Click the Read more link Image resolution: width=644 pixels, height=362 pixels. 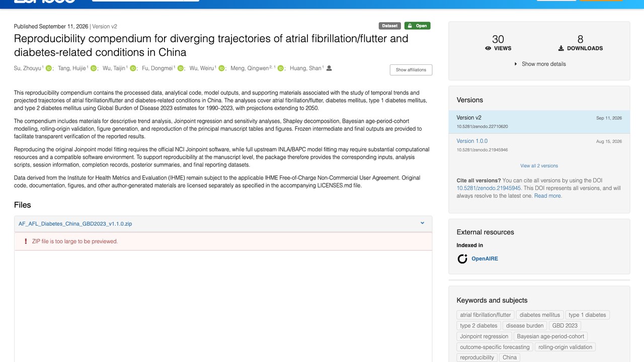click(548, 196)
